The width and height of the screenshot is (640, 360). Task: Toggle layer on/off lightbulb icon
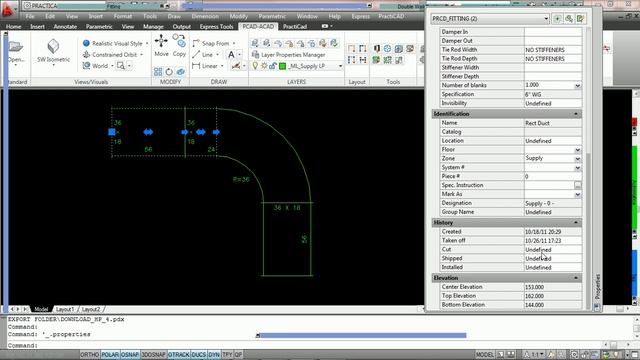click(255, 66)
